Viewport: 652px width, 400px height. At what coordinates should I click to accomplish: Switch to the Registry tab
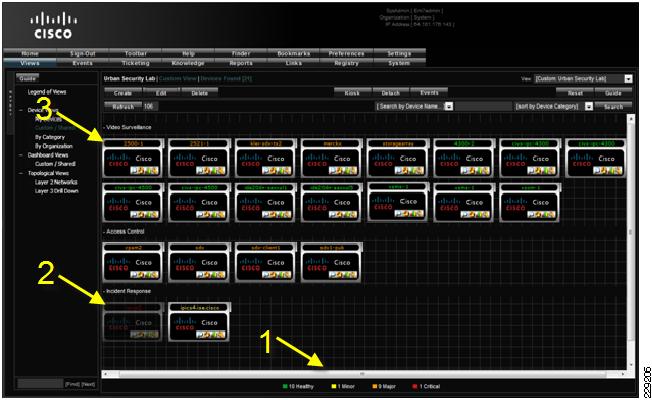(x=346, y=63)
